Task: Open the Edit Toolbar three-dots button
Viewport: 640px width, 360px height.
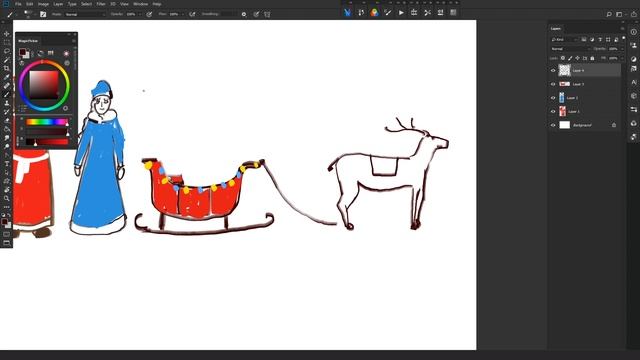Action: (x=7, y=207)
